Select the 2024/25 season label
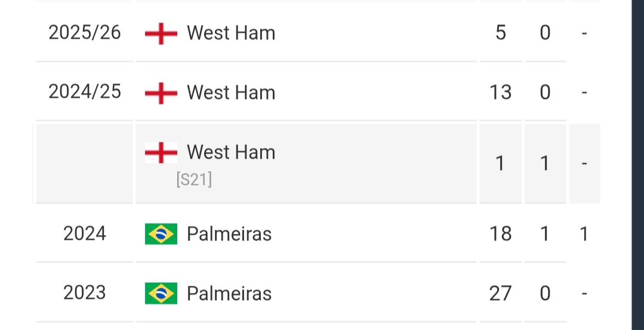 click(85, 92)
